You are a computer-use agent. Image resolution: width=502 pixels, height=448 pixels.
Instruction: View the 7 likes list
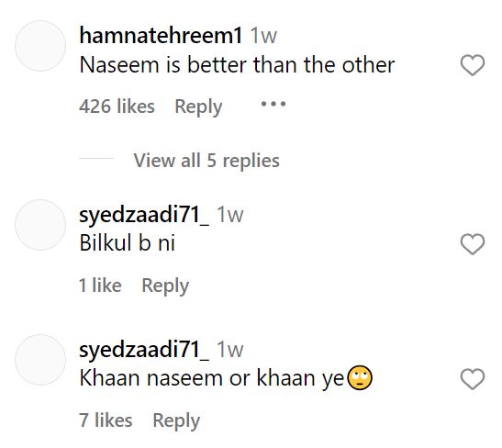click(x=106, y=420)
